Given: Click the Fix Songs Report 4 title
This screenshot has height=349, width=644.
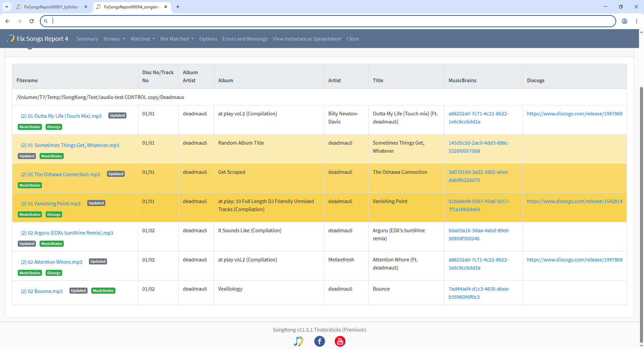Looking at the screenshot, I should (43, 39).
